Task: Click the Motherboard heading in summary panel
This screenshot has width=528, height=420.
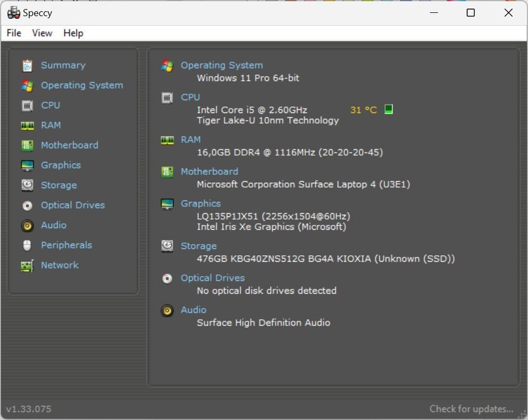Action: [x=209, y=171]
